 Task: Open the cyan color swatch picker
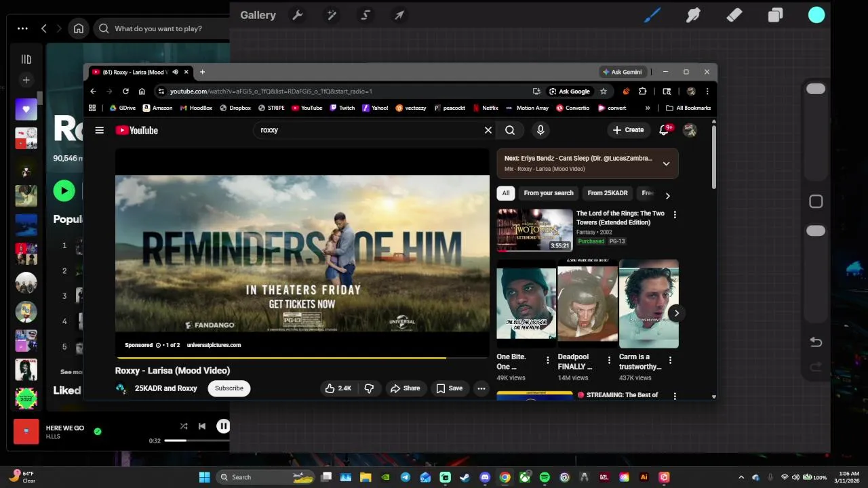[816, 15]
